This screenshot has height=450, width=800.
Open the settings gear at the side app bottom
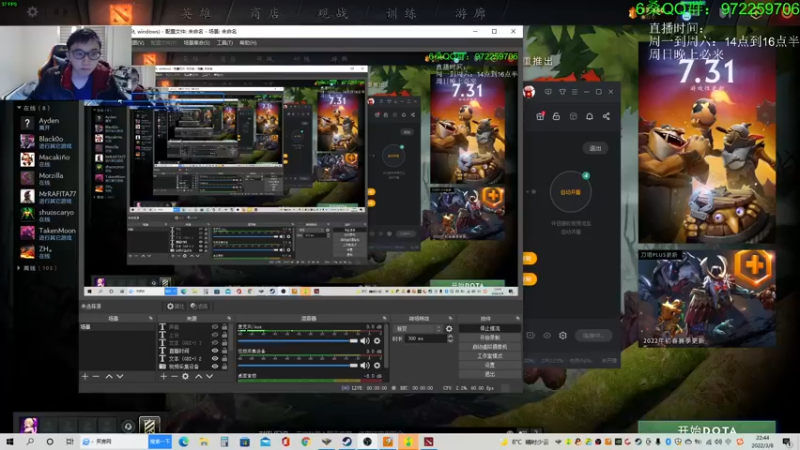coord(563,335)
